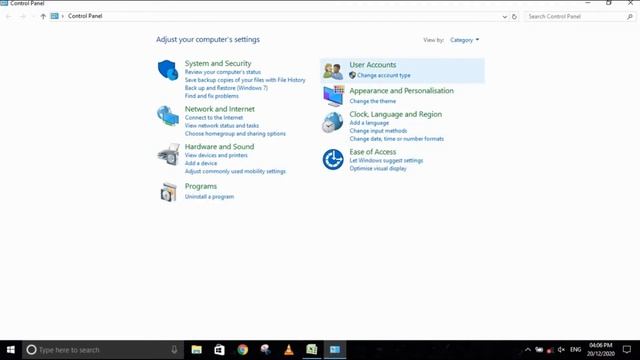This screenshot has width=640, height=360.
Task: Click the muted volume tray icon
Action: [561, 350]
